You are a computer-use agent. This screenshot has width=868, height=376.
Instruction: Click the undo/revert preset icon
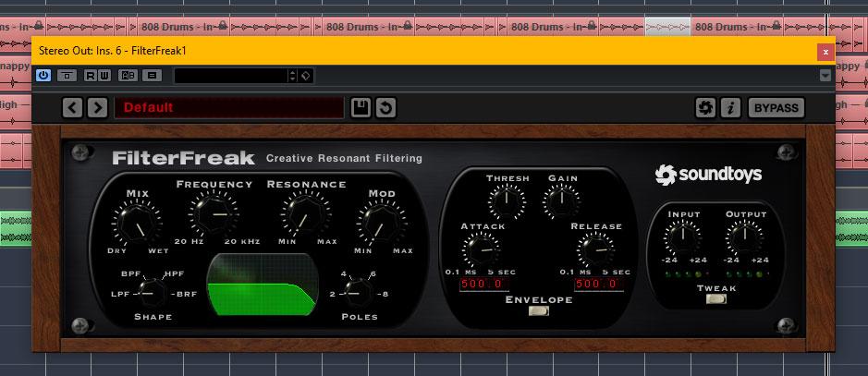point(385,108)
